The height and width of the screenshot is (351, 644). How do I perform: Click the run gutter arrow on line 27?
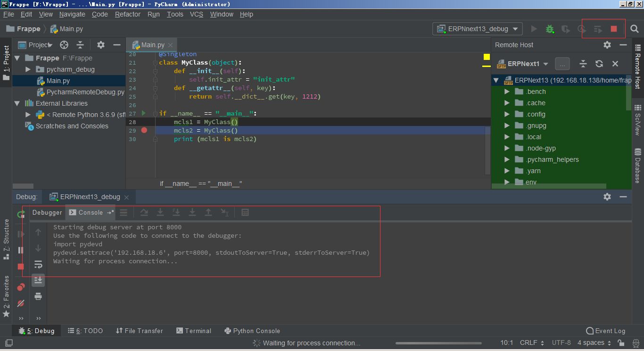pyautogui.click(x=143, y=113)
